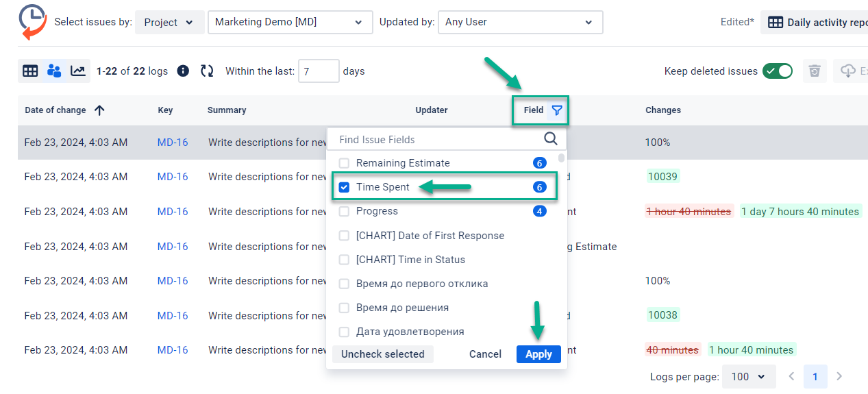Change Logs per page 100 dropdown
Viewport: 868px width, 394px height.
click(748, 376)
